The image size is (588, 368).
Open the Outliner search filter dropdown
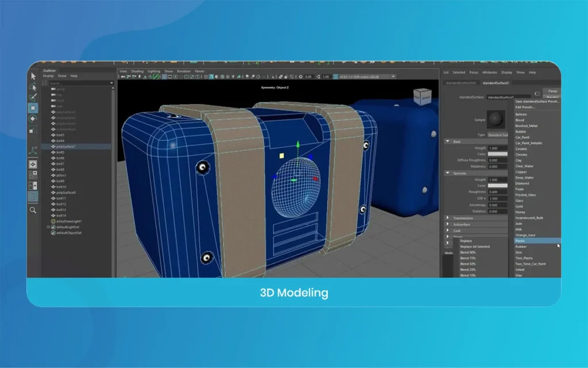pos(111,83)
